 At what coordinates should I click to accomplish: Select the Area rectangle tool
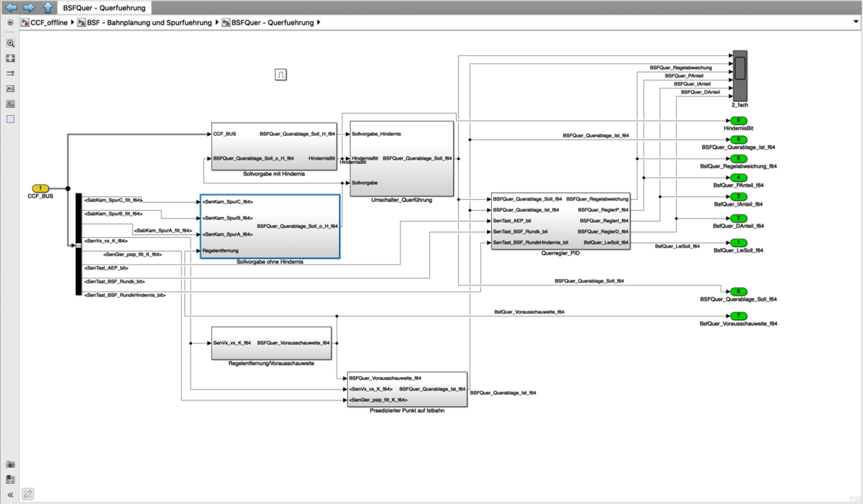pos(10,119)
